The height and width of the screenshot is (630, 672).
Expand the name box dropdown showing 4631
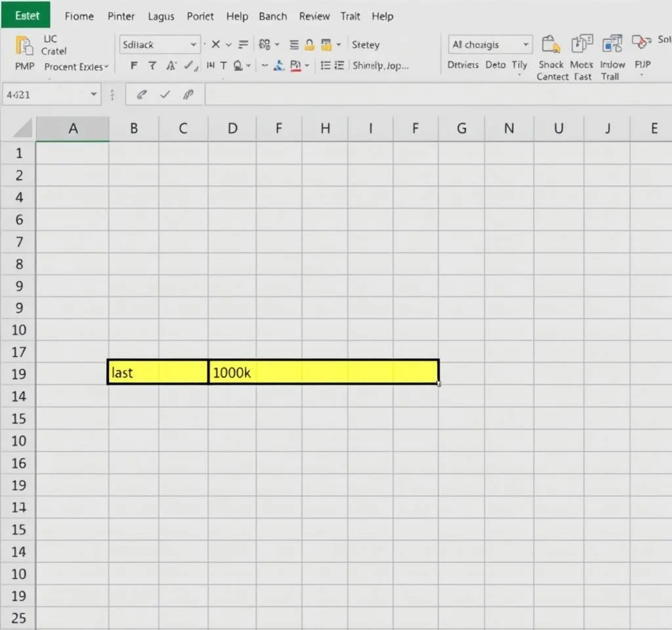93,94
